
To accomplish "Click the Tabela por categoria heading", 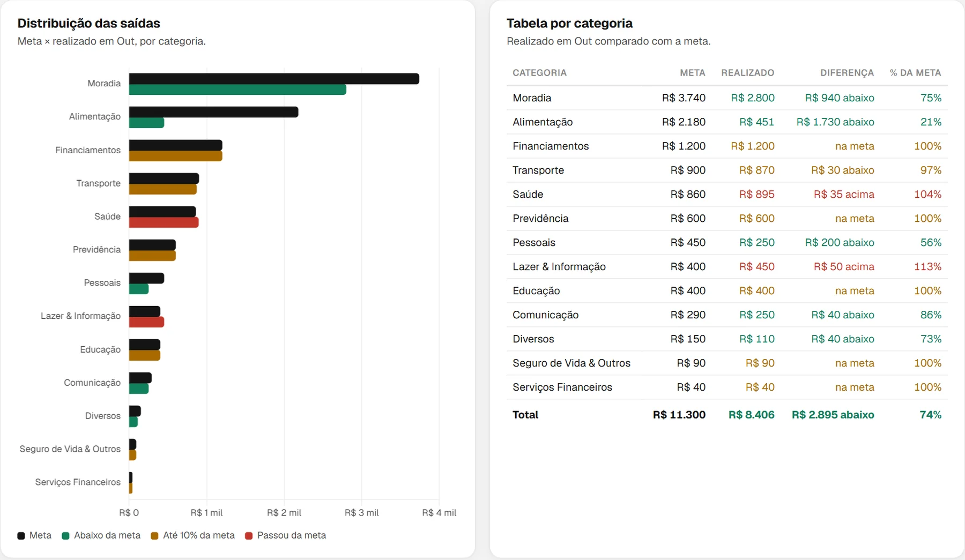I will click(569, 24).
